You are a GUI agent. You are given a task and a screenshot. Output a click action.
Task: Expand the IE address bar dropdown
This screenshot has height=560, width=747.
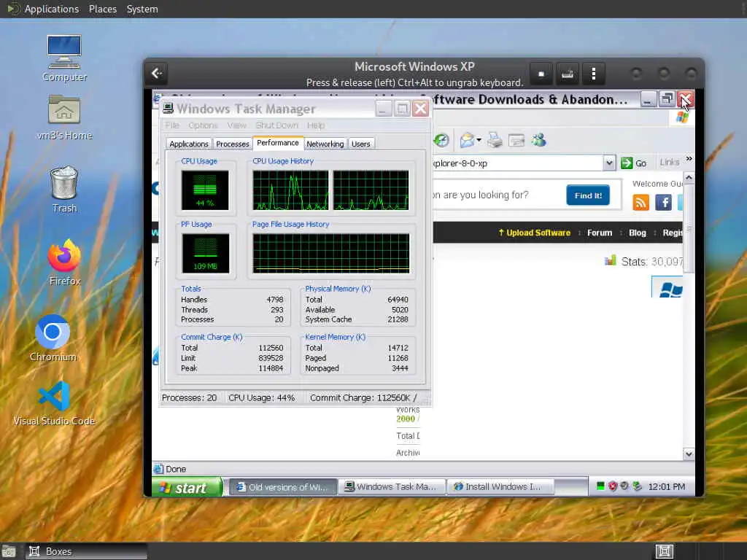click(609, 163)
